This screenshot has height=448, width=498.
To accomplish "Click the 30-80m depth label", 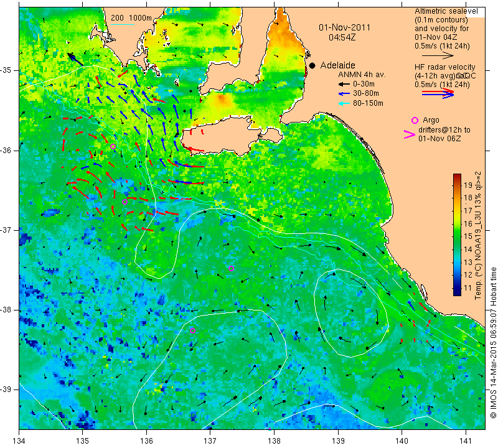I will tap(366, 93).
